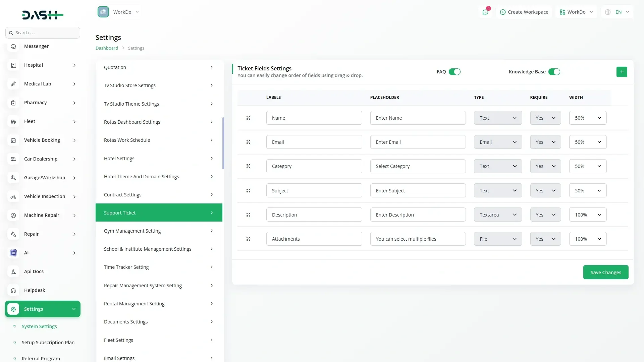Open Require dropdown for Email row
Screen dimensions: 644x362
(x=545, y=142)
